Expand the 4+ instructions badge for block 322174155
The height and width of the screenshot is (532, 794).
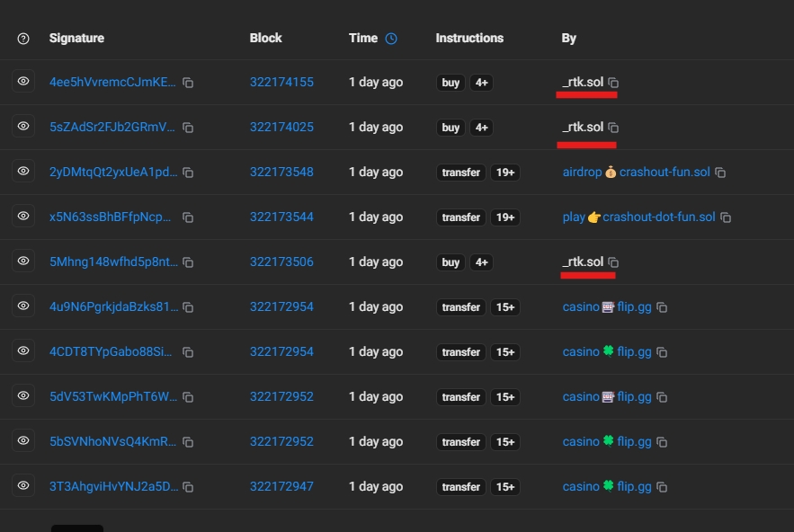(481, 83)
